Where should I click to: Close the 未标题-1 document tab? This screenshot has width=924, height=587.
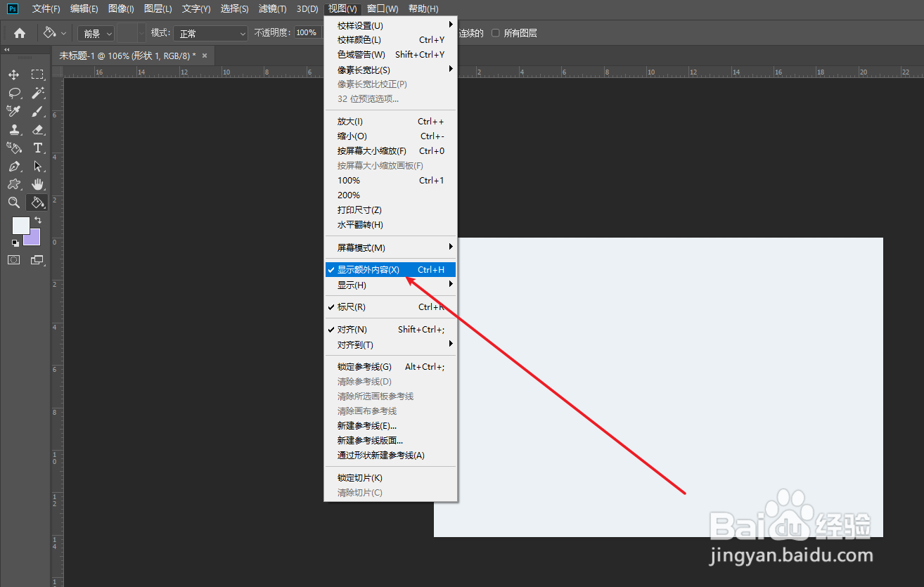point(203,55)
